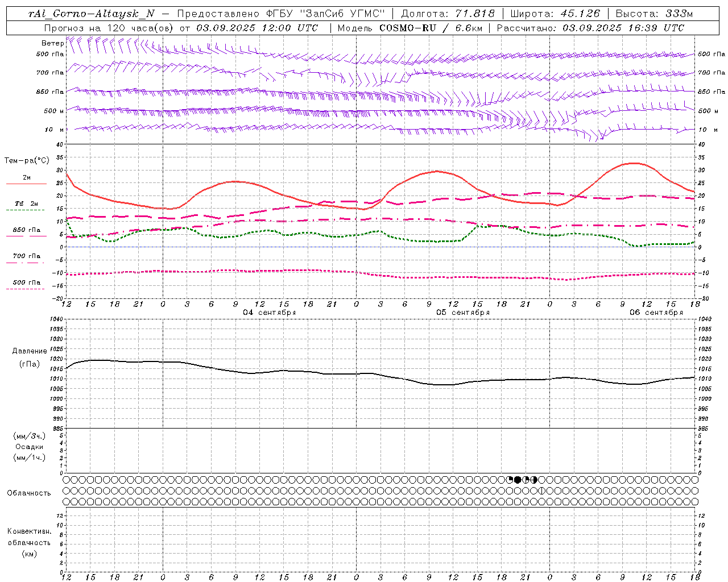Click the Прогноз на 120 часа(ов) text
The image size is (728, 582).
(109, 28)
